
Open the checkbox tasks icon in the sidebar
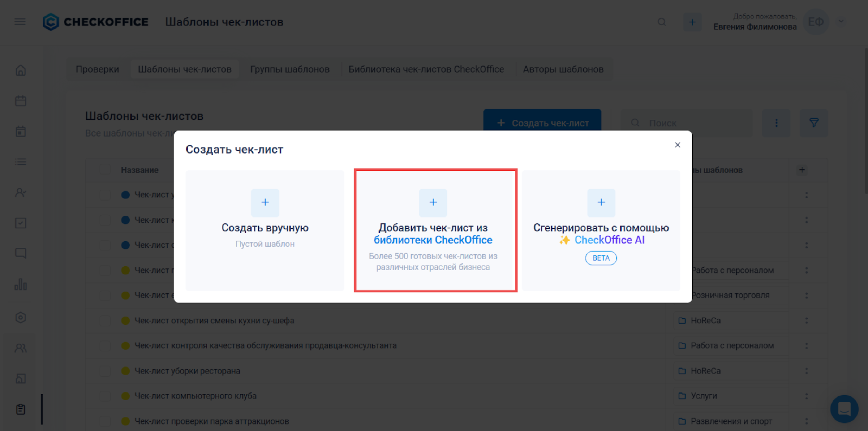pyautogui.click(x=21, y=223)
